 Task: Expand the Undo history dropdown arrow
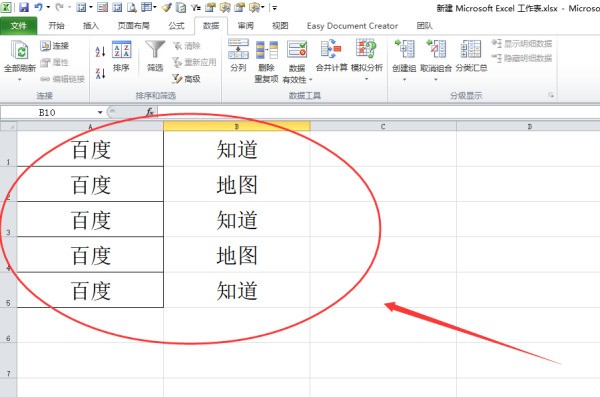point(48,7)
